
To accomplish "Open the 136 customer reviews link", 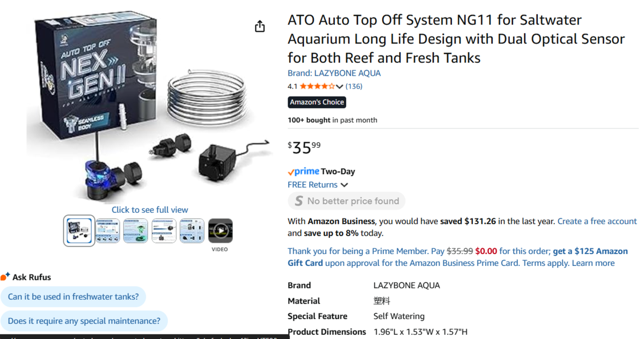I will tap(354, 86).
